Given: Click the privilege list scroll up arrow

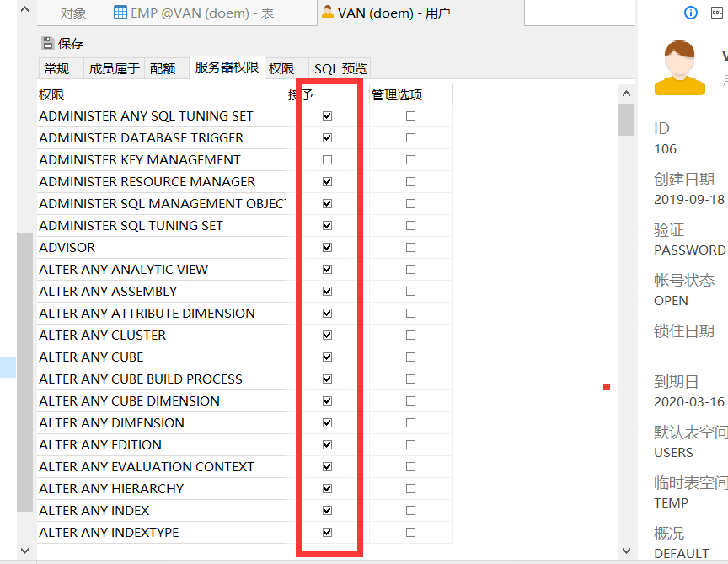Looking at the screenshot, I should 626,94.
